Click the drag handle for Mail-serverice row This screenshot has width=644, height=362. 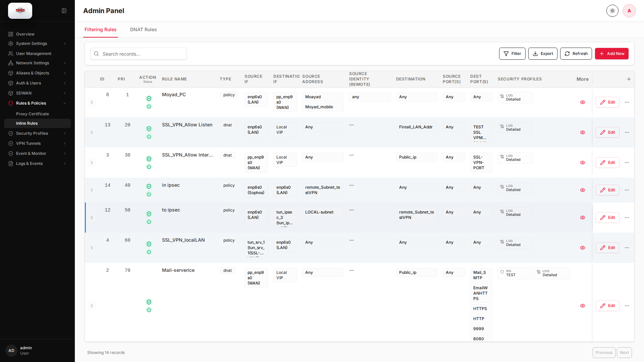click(x=92, y=306)
